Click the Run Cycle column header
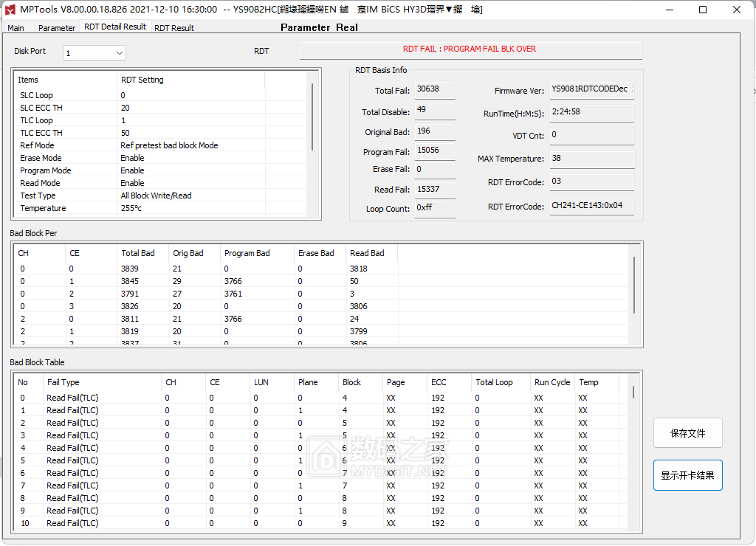This screenshot has height=546, width=756. [x=552, y=383]
